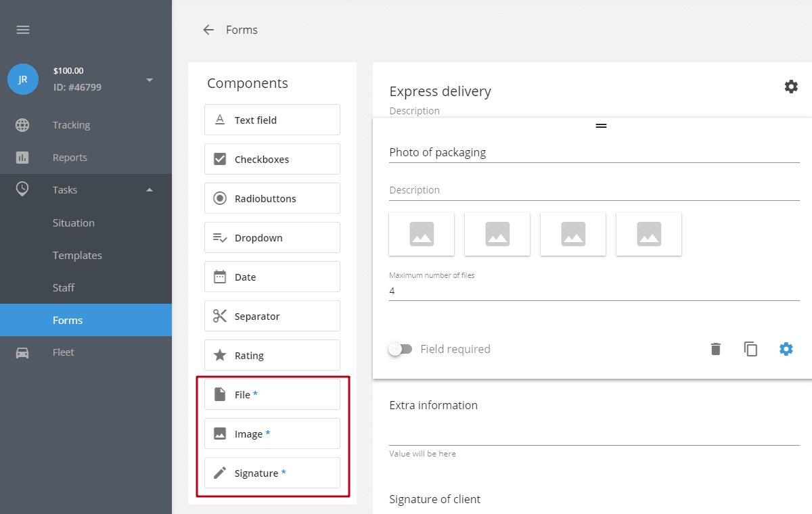Select the Signature of client field
Viewport: 812px width, 514px height.
coord(434,499)
